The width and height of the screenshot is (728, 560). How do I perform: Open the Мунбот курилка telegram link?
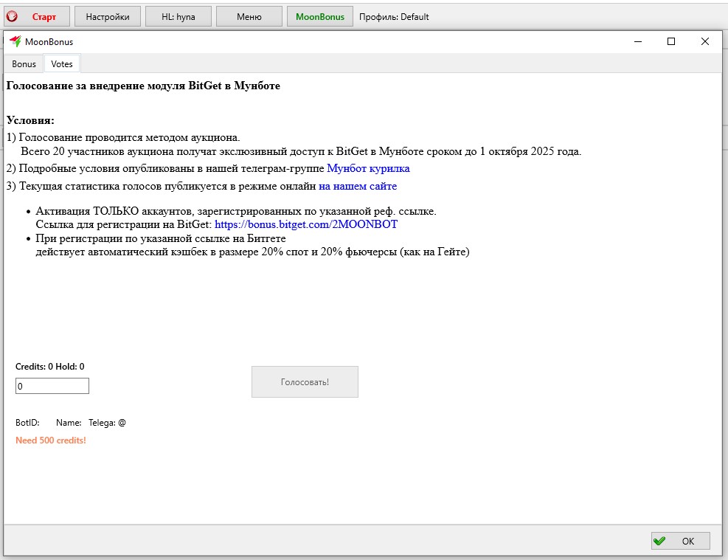(368, 168)
